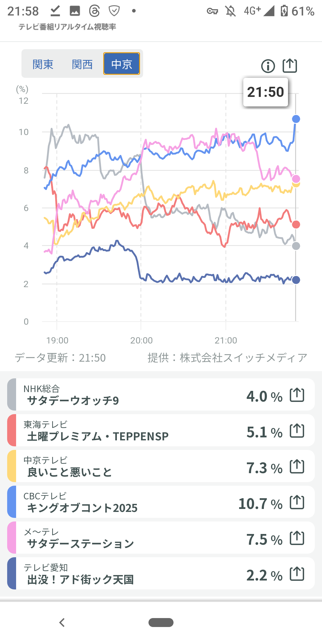Share the 中京テレビ 良いこと悪いこと rating
Screen dimensions: 322x644
[297, 467]
